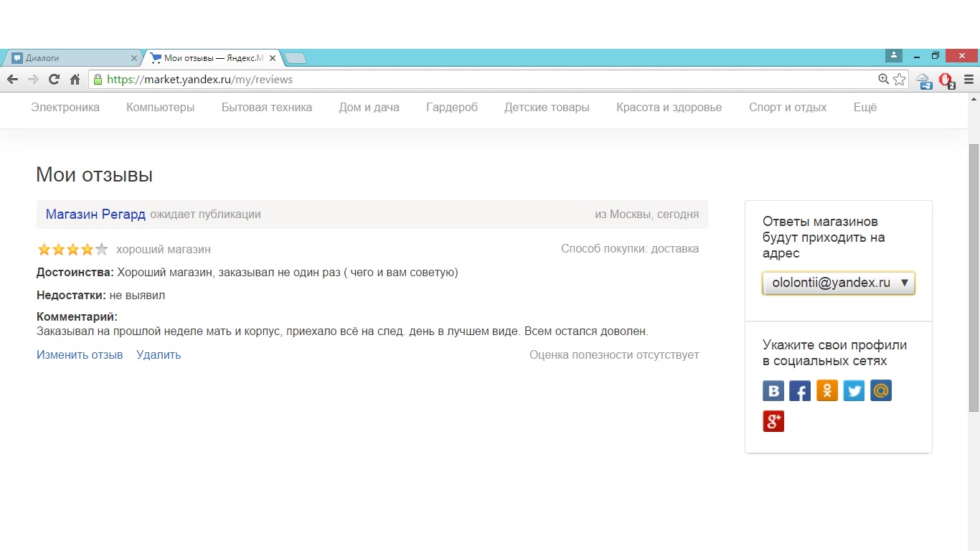Click the Мои отзывы heading
The height and width of the screenshot is (551, 980).
94,175
